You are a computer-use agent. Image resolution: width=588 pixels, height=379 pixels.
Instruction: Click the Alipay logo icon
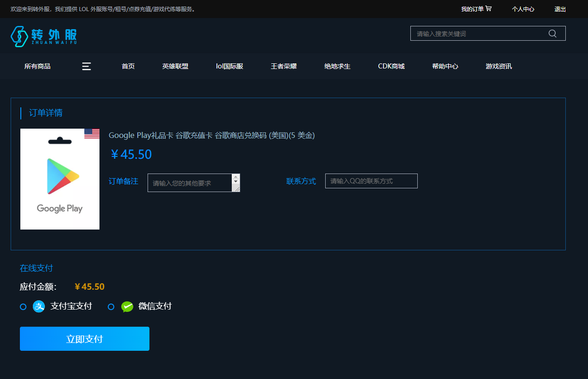(x=39, y=306)
